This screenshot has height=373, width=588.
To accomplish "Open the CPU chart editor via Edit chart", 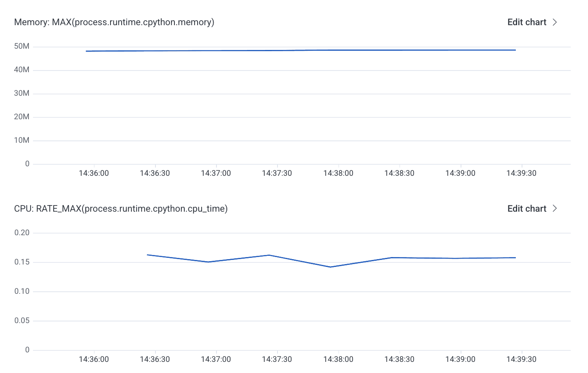I will tap(527, 209).
